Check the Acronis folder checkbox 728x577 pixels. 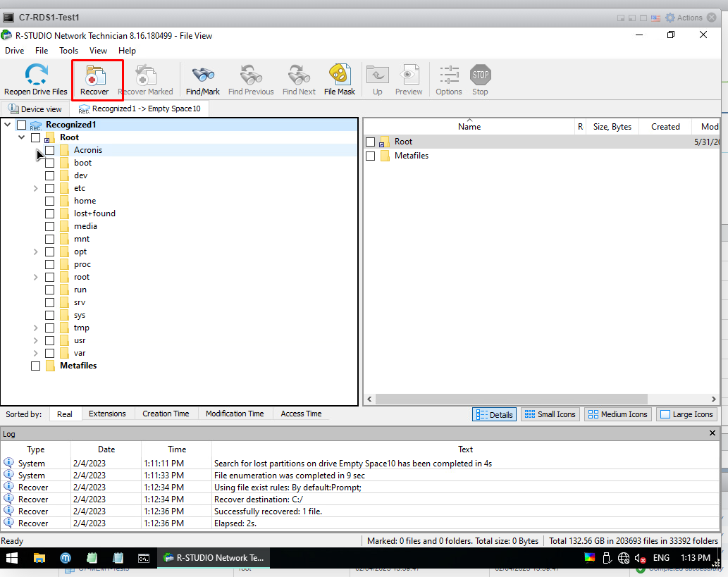click(50, 150)
